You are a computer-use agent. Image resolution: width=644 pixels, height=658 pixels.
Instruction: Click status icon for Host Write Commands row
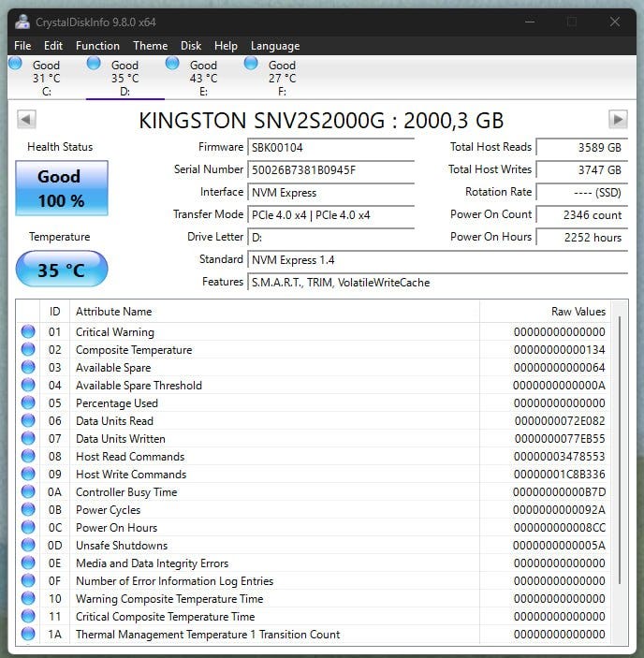coord(28,474)
